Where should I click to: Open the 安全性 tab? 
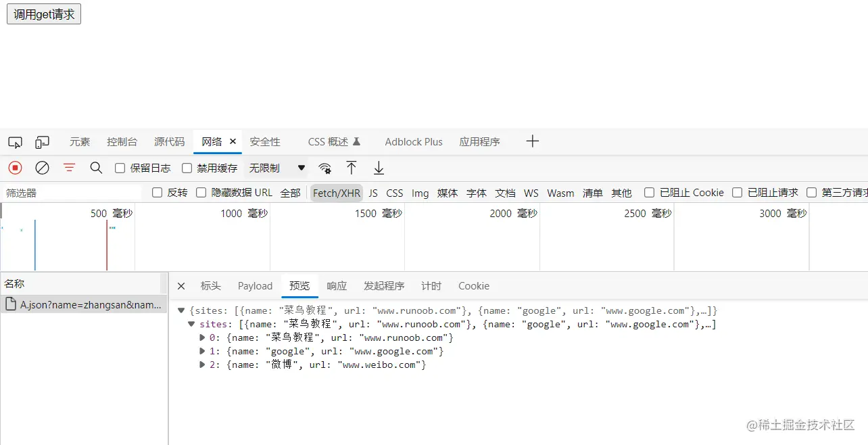(x=265, y=141)
